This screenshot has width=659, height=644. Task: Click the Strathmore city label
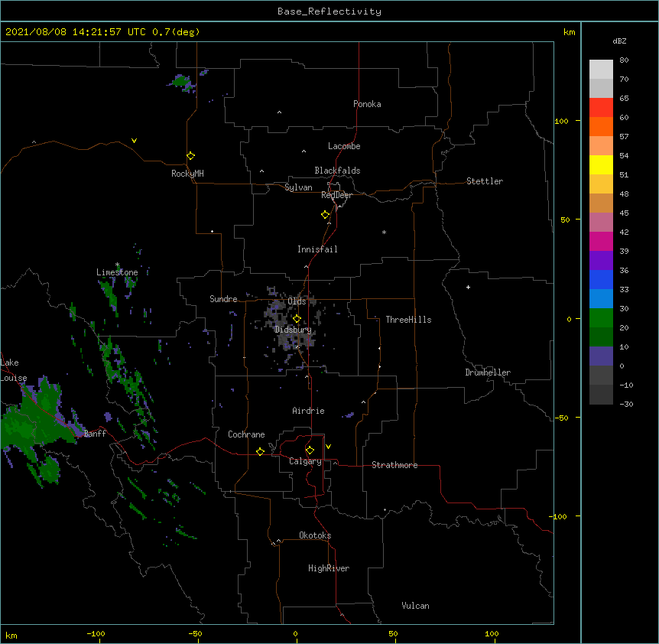pos(394,465)
